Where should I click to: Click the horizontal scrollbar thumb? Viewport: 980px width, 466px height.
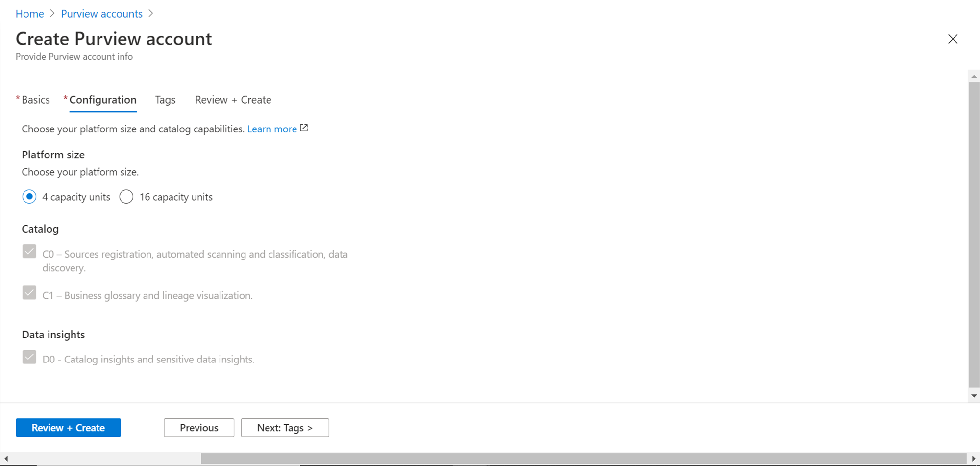point(584,459)
